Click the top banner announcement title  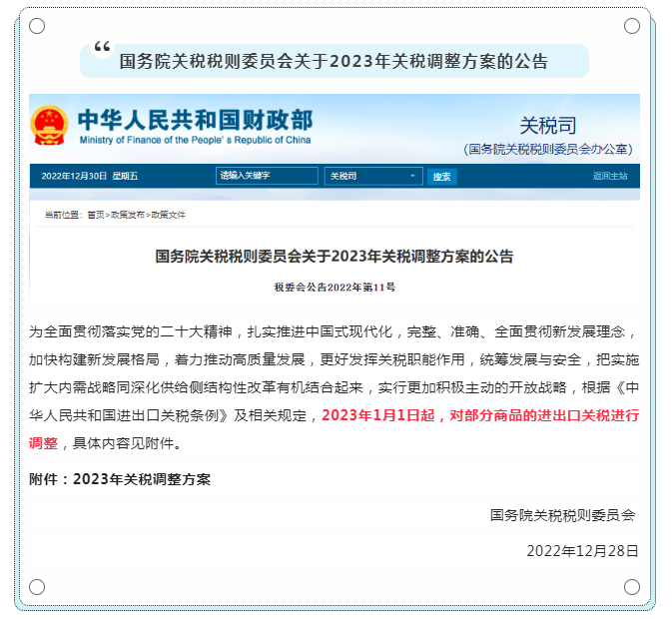click(x=334, y=61)
